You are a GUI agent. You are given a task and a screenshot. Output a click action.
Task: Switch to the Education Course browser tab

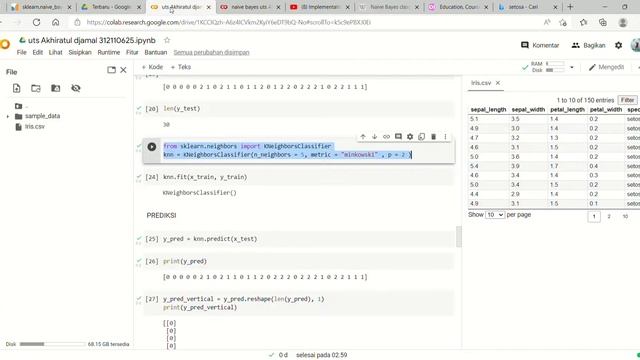pos(458,7)
